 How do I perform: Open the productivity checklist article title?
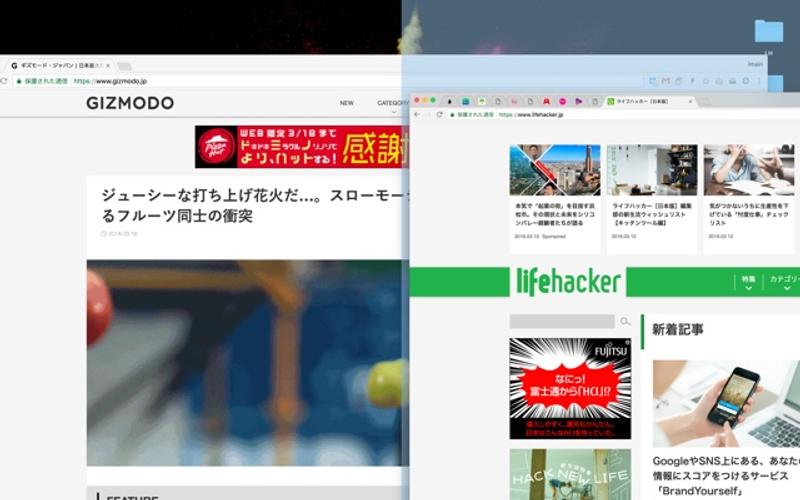(749, 214)
